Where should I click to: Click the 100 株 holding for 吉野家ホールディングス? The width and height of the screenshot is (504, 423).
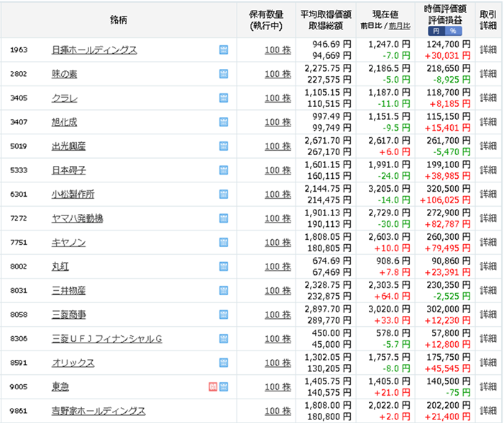(278, 411)
